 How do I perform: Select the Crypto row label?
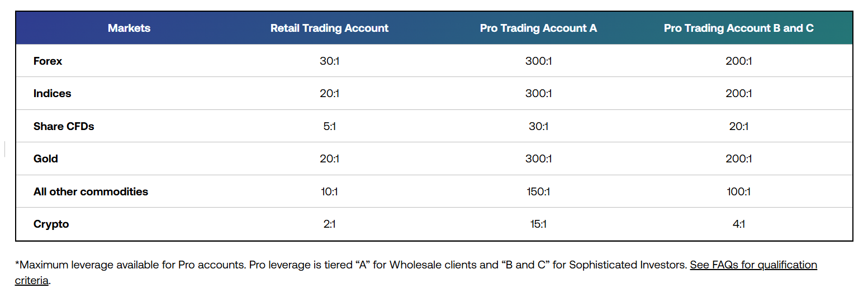coord(51,224)
